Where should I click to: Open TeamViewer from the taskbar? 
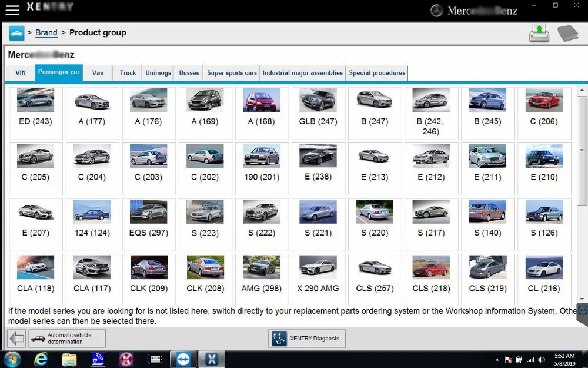183,359
